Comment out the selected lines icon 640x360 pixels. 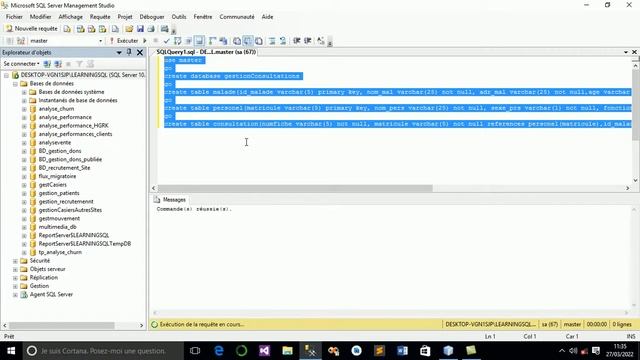[x=272, y=41]
